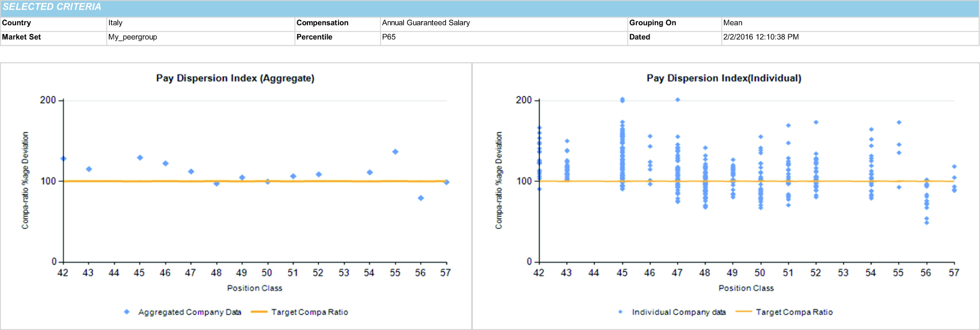The width and height of the screenshot is (980, 330).
Task: Click the 'Mean' grouping value
Action: pos(733,23)
